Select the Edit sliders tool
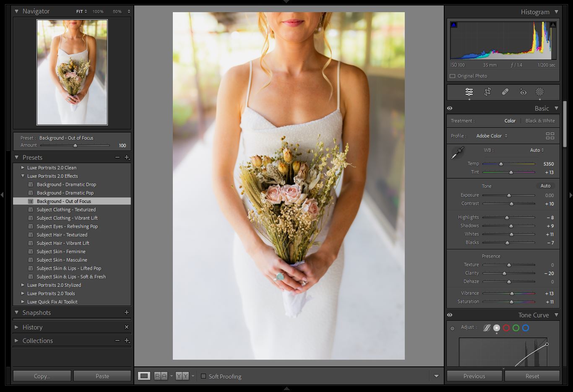This screenshot has height=392, width=573. (x=469, y=92)
